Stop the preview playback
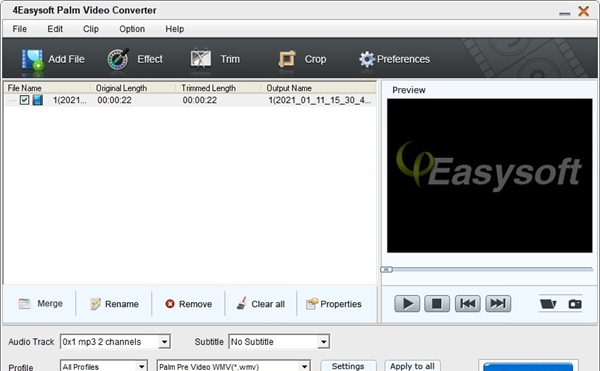600x371 pixels. pyautogui.click(x=437, y=304)
